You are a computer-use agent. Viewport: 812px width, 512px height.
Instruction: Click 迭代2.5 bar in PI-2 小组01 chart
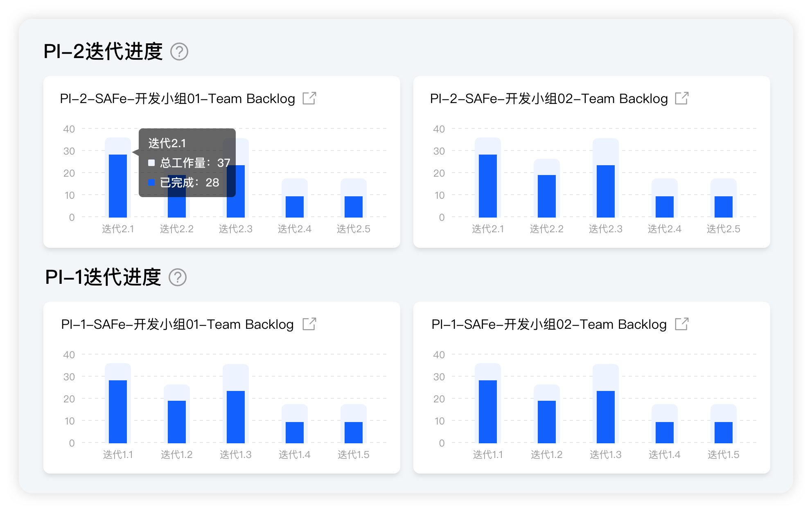[354, 207]
